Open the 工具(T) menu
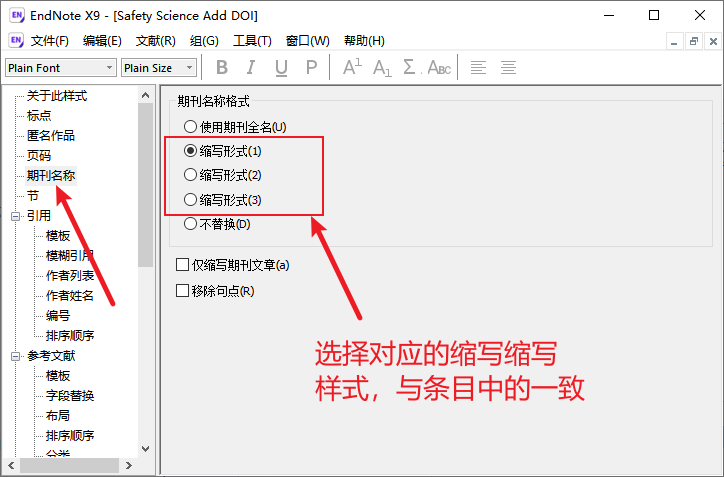724x477 pixels. pos(252,41)
